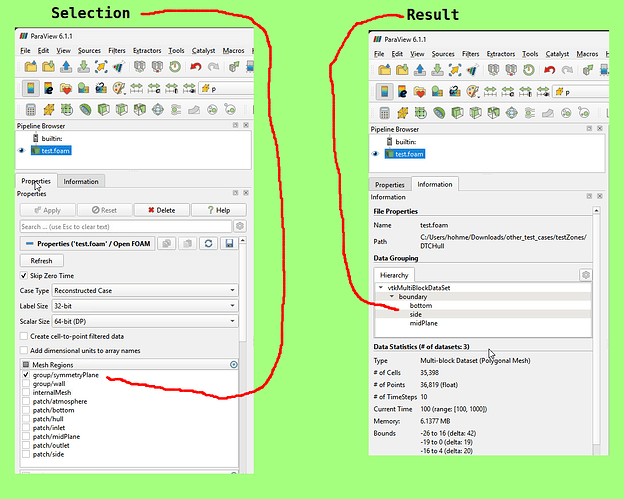Viewport: 624px width, 499px height.
Task: Click Redo grey arrow in Selection window
Action: pos(214,66)
